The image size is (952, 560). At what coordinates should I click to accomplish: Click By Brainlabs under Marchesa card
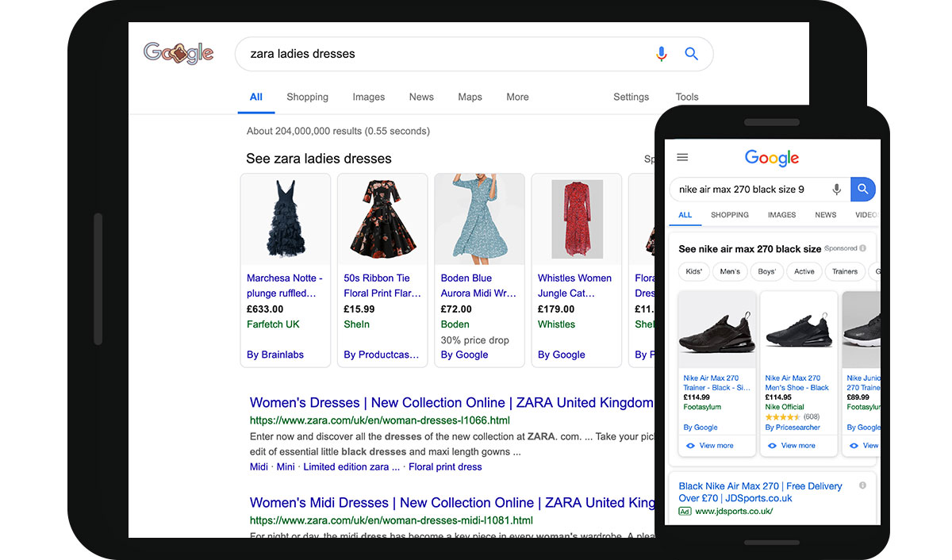coord(275,355)
